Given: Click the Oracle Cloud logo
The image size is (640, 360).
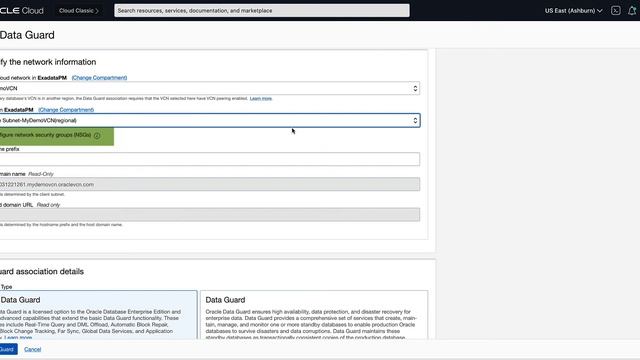Looking at the screenshot, I should [x=22, y=11].
